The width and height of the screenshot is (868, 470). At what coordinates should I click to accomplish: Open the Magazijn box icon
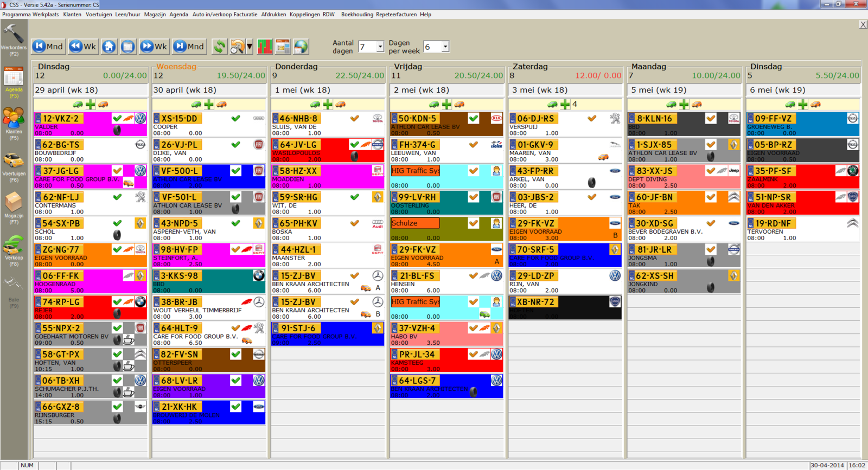pyautogui.click(x=14, y=203)
